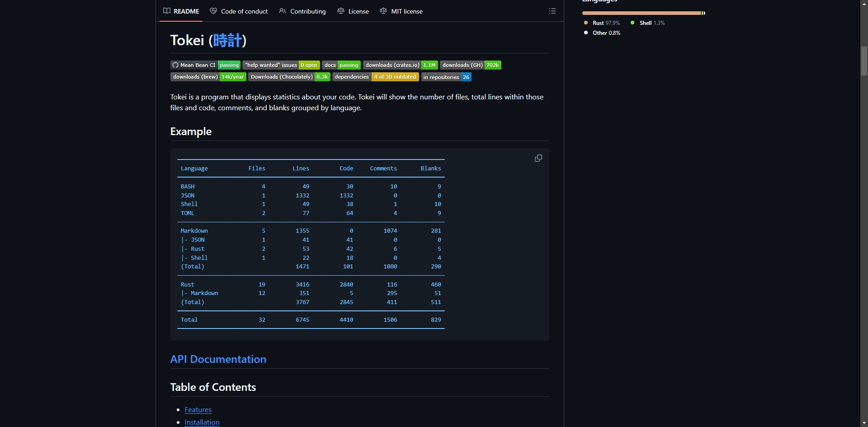Switch to Code of conduct tab
The width and height of the screenshot is (868, 427).
coord(239,11)
